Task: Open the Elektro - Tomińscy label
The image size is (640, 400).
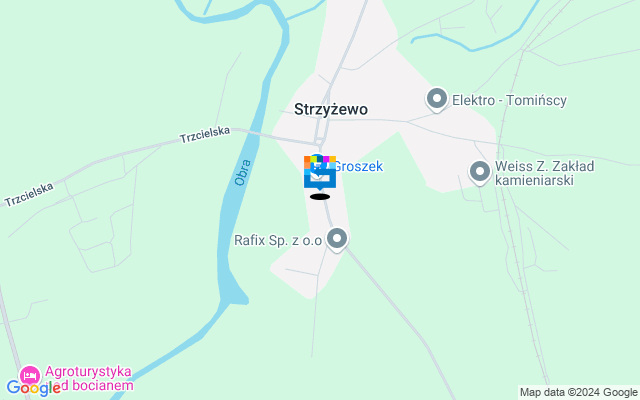Action: (509, 100)
